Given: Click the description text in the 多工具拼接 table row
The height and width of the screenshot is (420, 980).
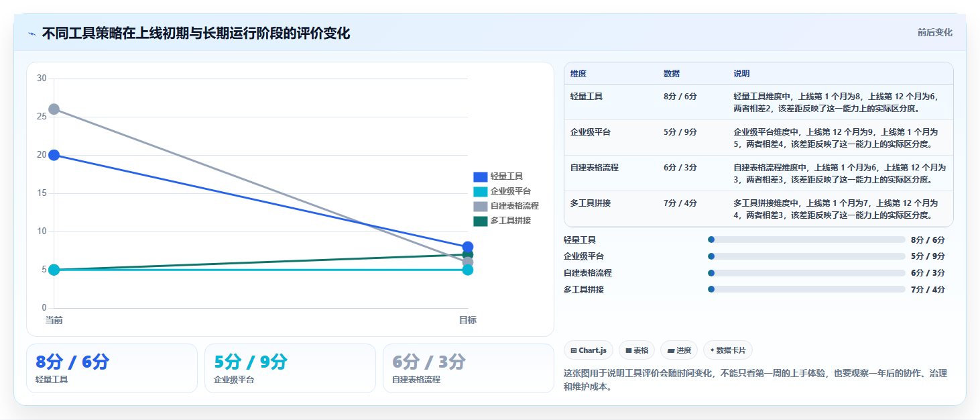Looking at the screenshot, I should (x=836, y=209).
